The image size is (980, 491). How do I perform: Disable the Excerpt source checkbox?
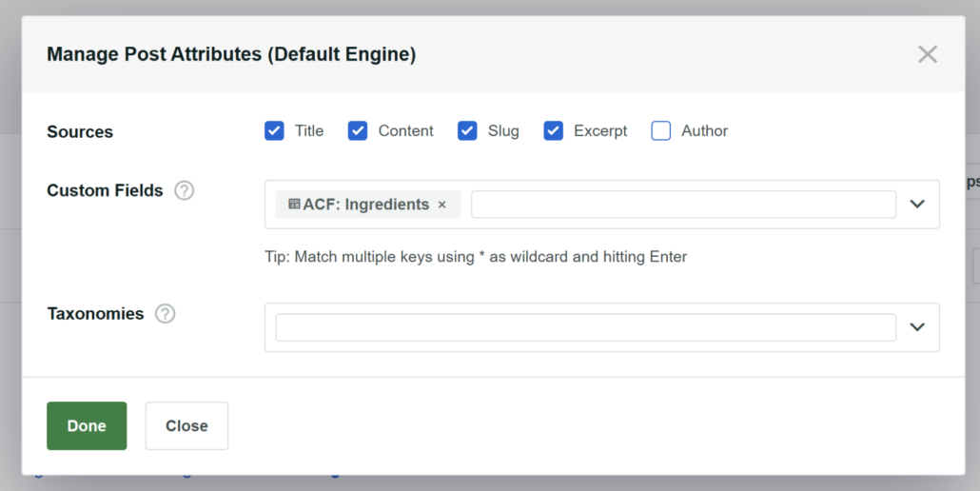[x=553, y=130]
